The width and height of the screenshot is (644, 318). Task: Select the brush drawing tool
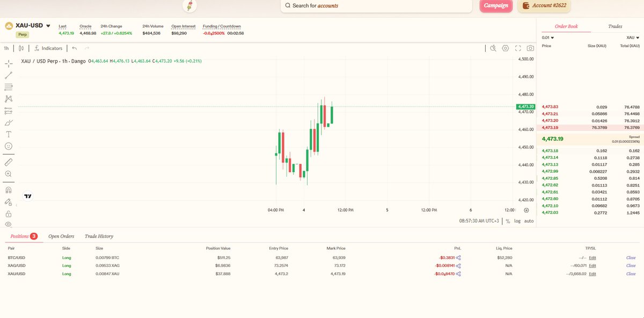point(9,123)
